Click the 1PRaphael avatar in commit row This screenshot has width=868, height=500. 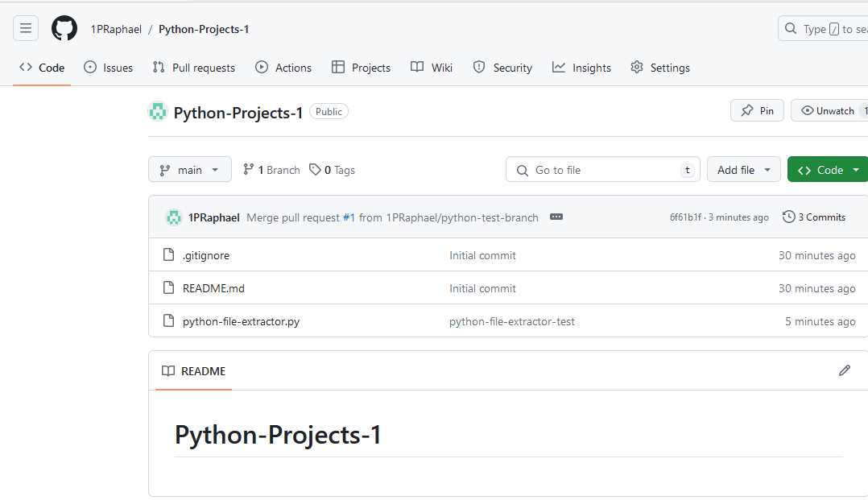click(x=173, y=217)
